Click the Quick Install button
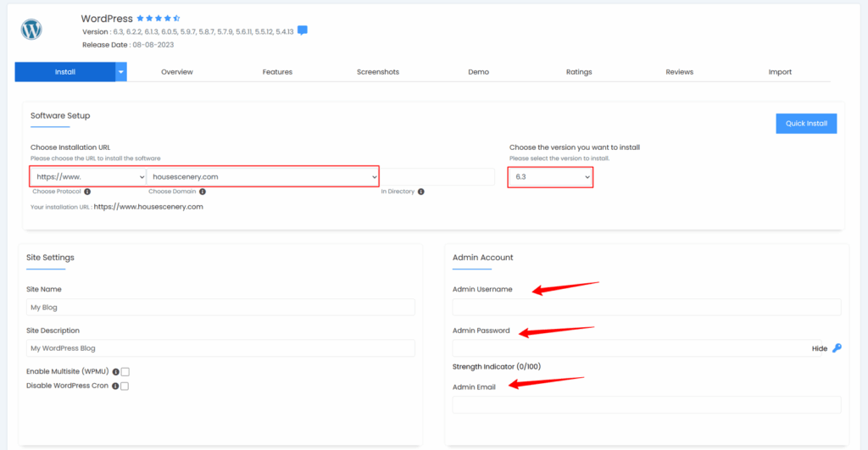Screen dimensions: 868x450 [806, 124]
